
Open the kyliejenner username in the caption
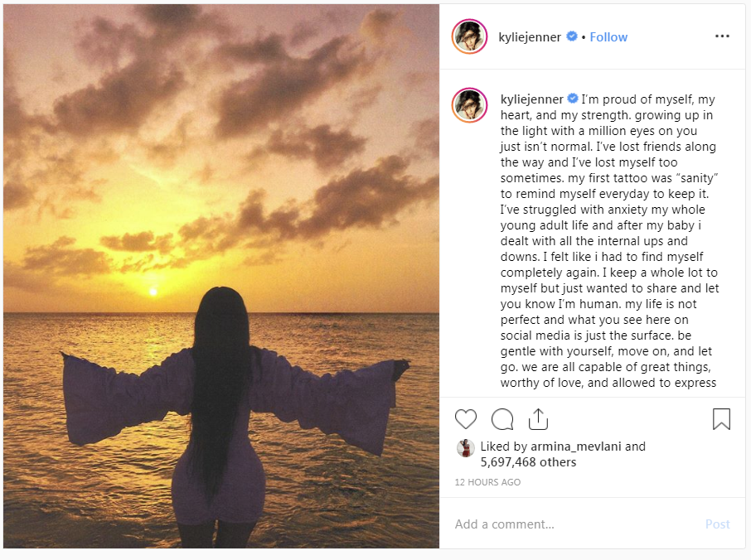pyautogui.click(x=531, y=99)
